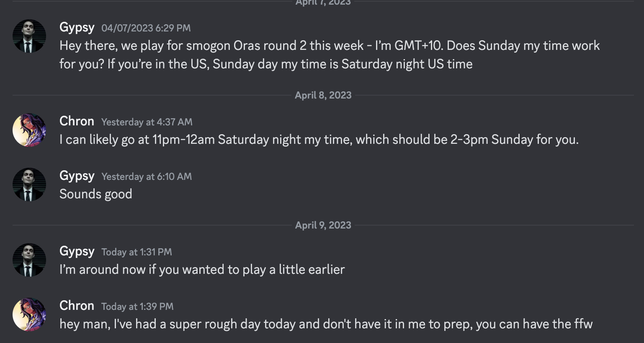
Task: Click the "04/07/2023 6:29 PM" timestamp
Action: (146, 28)
